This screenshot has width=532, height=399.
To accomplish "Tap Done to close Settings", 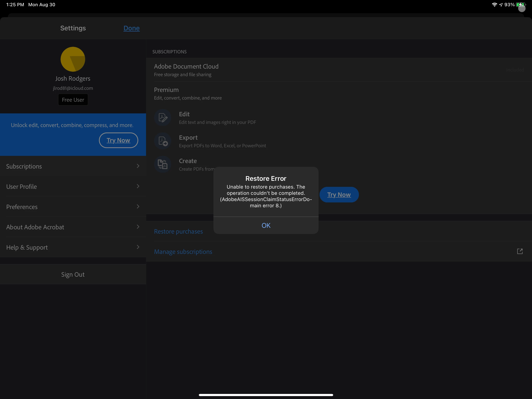I will (131, 28).
